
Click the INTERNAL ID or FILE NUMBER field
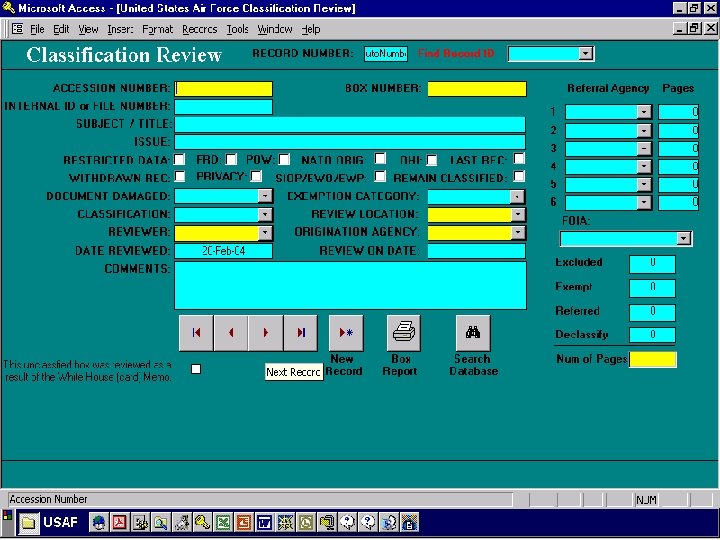pos(224,107)
